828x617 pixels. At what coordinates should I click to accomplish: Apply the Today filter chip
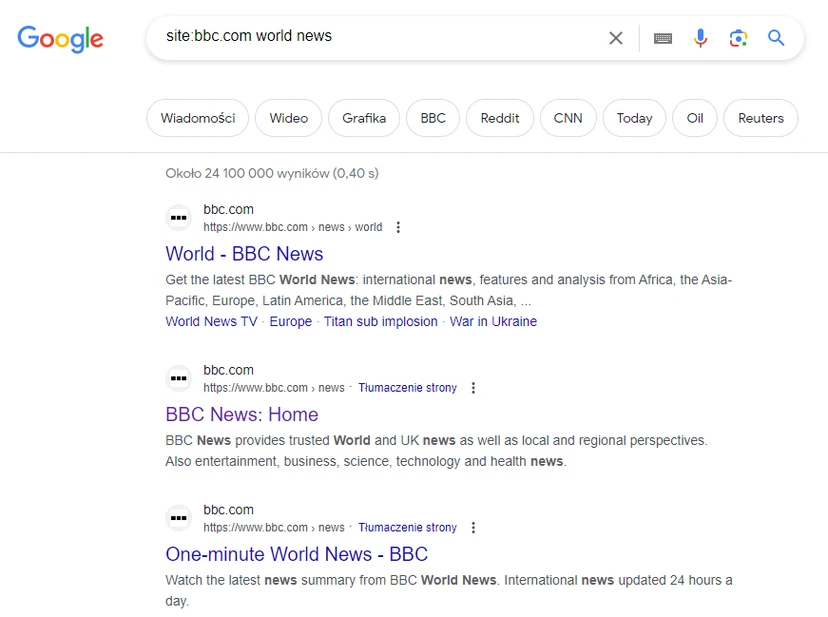tap(634, 118)
